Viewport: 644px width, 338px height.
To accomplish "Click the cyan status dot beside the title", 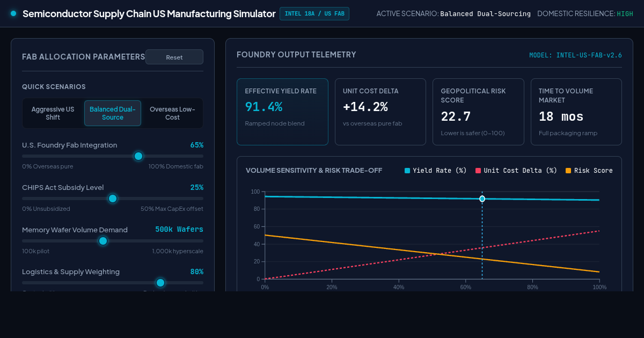I will point(13,13).
